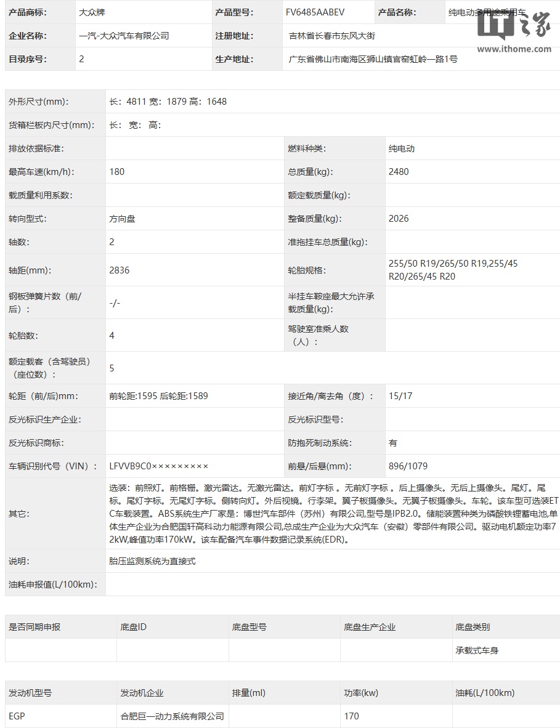Click dimensions value 长：4811 宽：1879 高：1648

[x=168, y=102]
